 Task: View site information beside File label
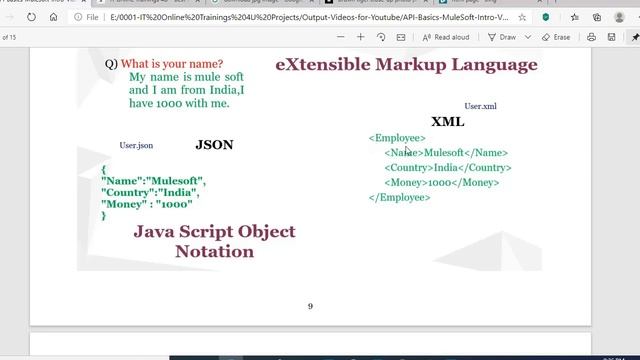[78, 18]
